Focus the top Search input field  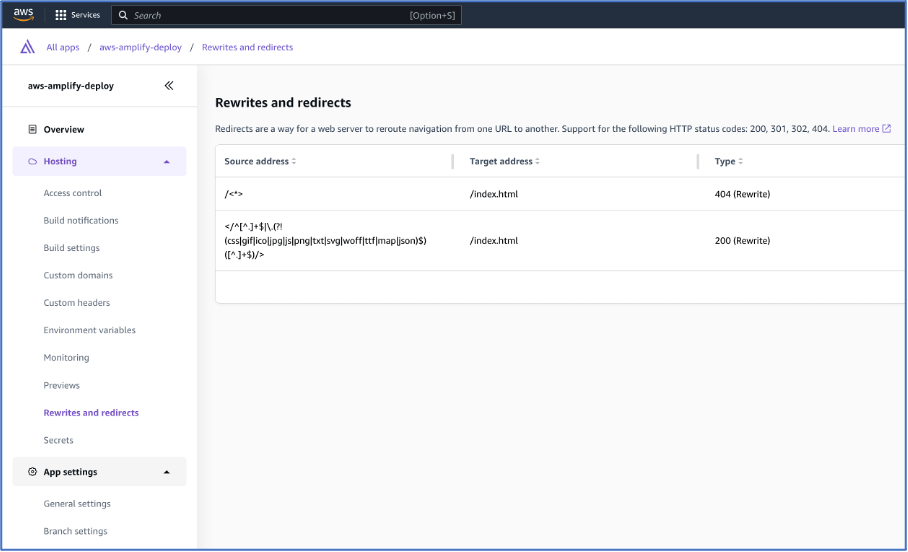tap(286, 15)
